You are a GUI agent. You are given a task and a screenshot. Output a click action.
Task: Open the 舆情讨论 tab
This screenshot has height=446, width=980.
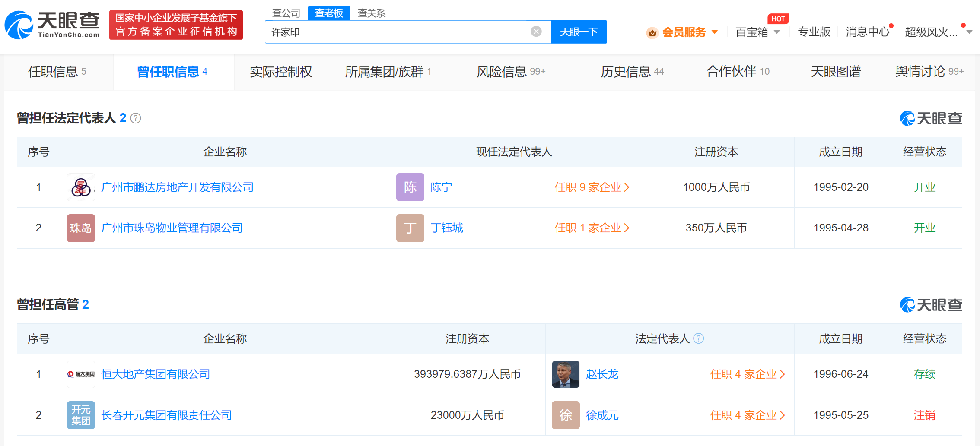[929, 72]
